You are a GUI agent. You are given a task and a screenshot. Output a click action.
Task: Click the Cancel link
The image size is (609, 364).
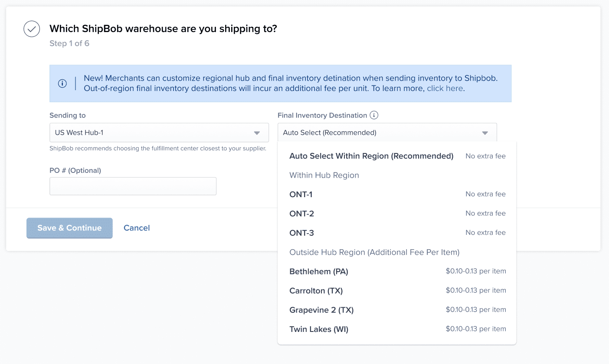[x=137, y=228]
